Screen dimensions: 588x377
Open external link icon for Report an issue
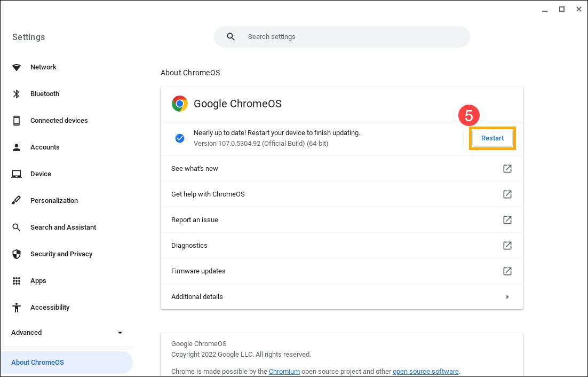[x=507, y=220]
